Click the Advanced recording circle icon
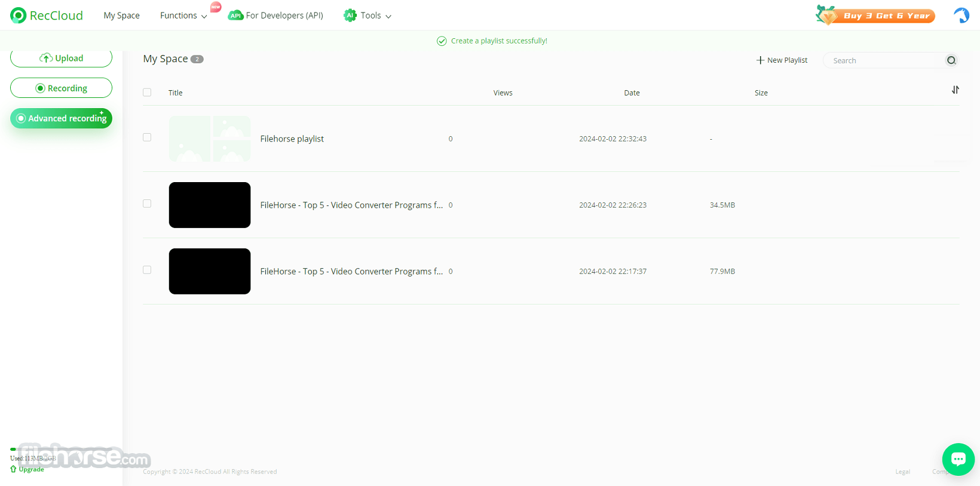Viewport: 980px width, 486px height. pyautogui.click(x=21, y=118)
